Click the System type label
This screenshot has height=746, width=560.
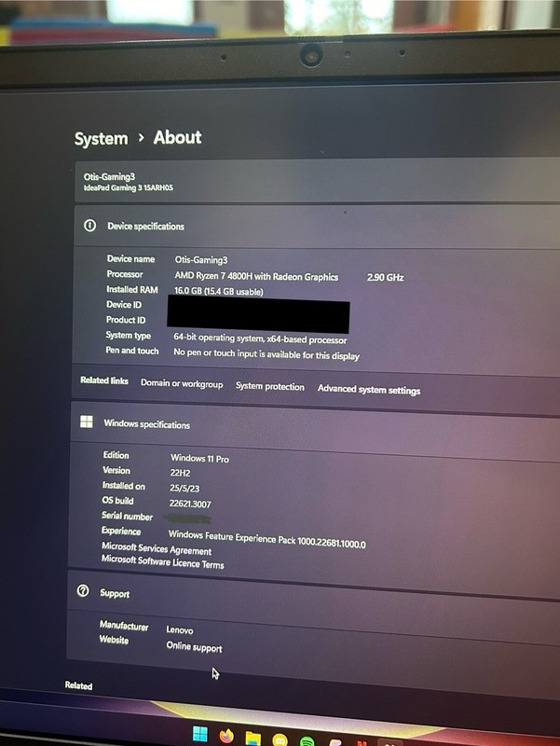pos(129,335)
